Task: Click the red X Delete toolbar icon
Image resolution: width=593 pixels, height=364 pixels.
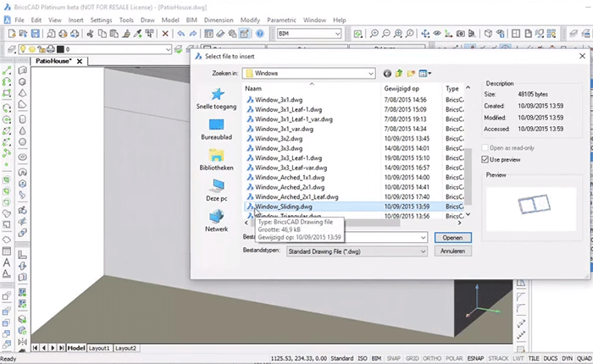Action: click(x=165, y=34)
